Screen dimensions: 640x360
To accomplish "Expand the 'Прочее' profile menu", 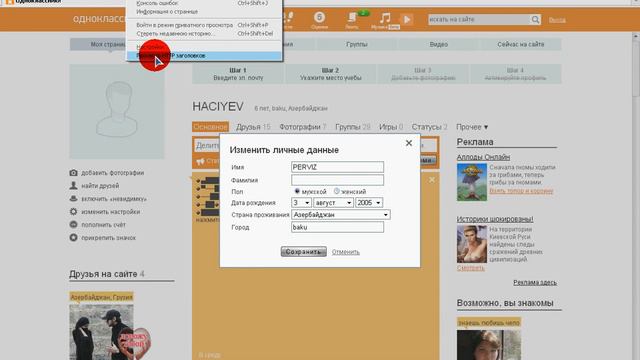I will pos(472,127).
